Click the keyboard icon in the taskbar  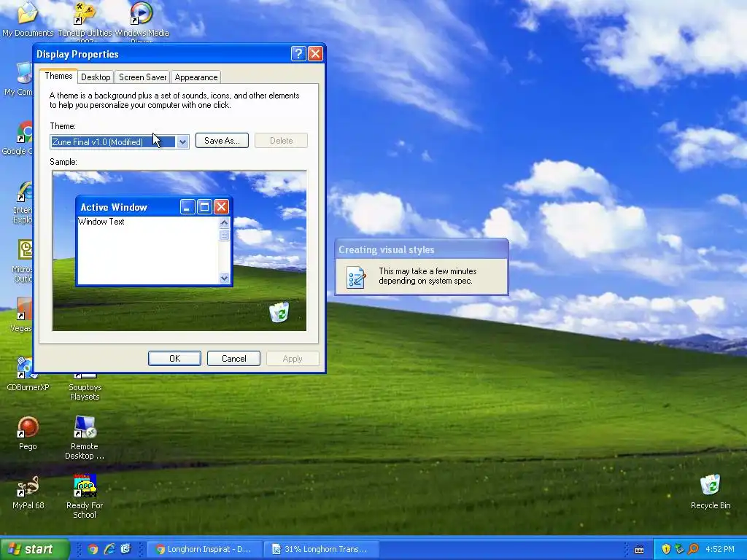click(639, 550)
